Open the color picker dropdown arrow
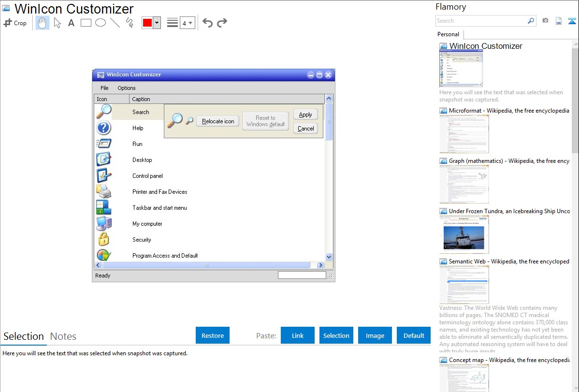Screen dimensions: 579x392 tap(157, 23)
